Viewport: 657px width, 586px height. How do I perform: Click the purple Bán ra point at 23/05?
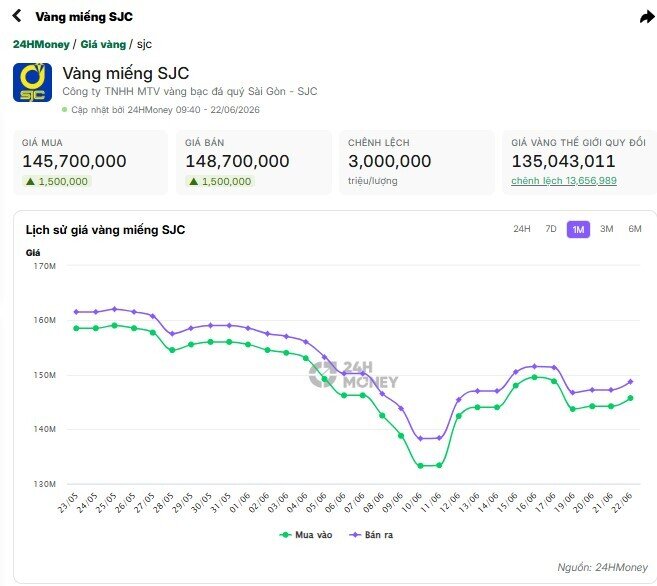[76, 312]
